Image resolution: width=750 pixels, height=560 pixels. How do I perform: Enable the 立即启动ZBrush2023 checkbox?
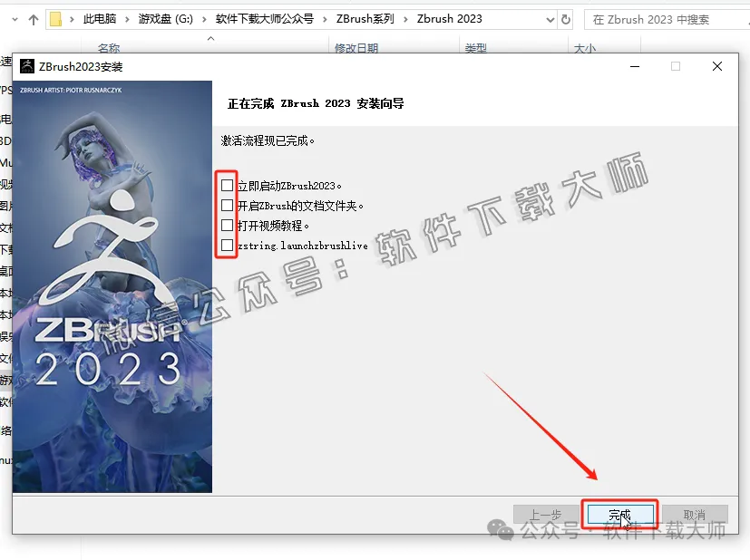point(226,185)
